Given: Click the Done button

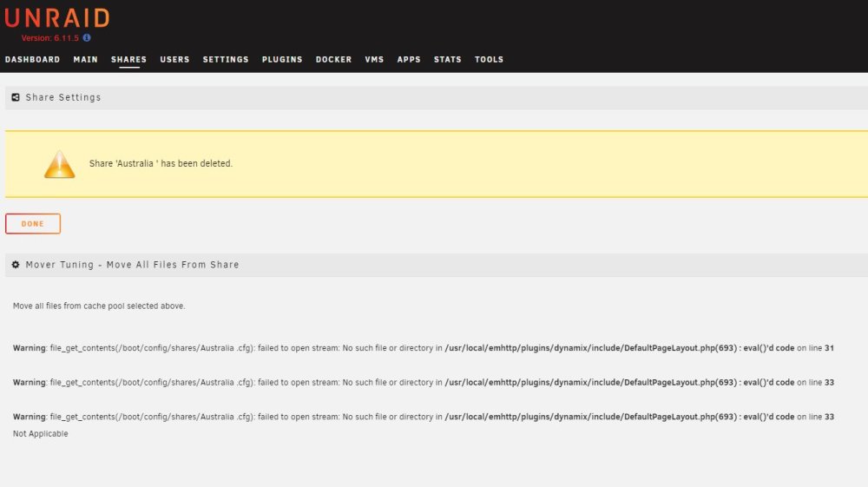Looking at the screenshot, I should pos(33,224).
